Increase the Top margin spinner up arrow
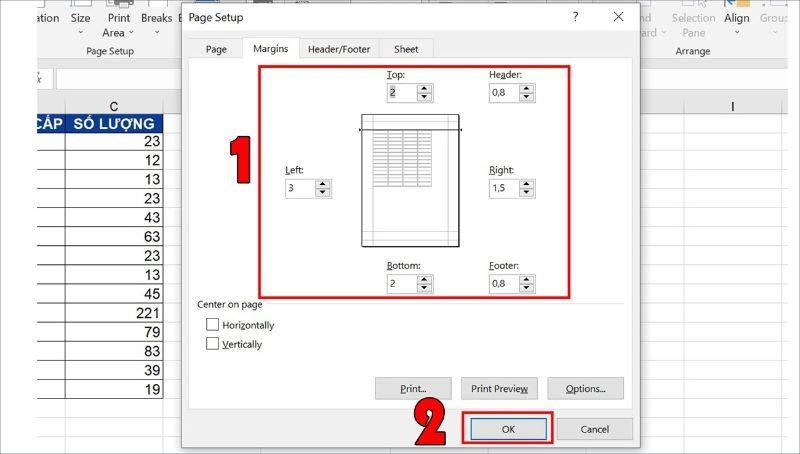The image size is (800, 454). click(424, 89)
